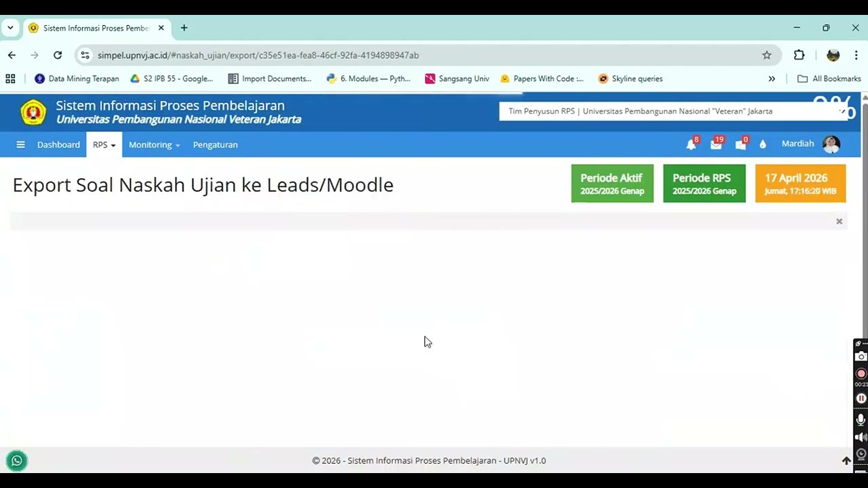Open new browser tab
The image size is (868, 488).
pos(184,28)
